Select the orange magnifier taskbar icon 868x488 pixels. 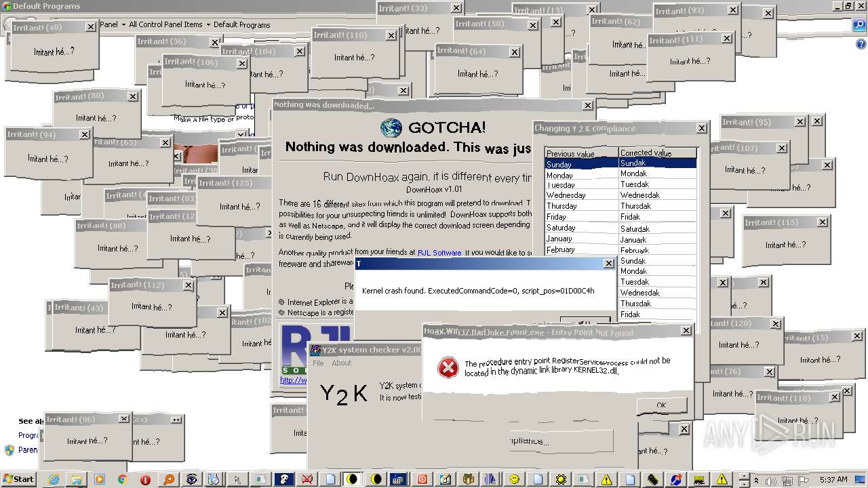click(x=168, y=479)
